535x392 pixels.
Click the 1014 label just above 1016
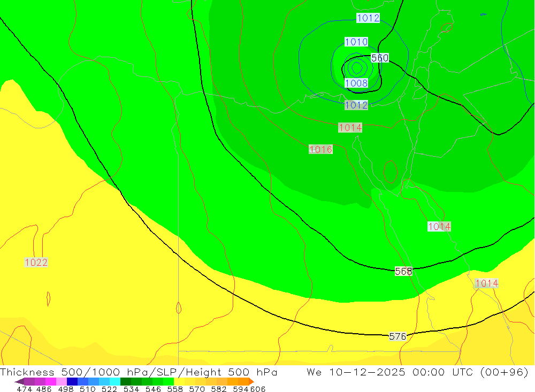pyautogui.click(x=350, y=128)
